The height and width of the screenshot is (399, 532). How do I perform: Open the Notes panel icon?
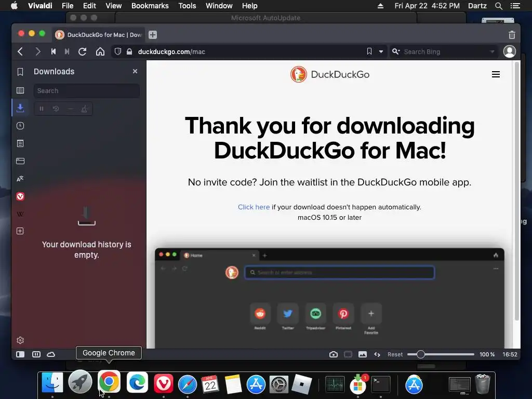[20, 143]
